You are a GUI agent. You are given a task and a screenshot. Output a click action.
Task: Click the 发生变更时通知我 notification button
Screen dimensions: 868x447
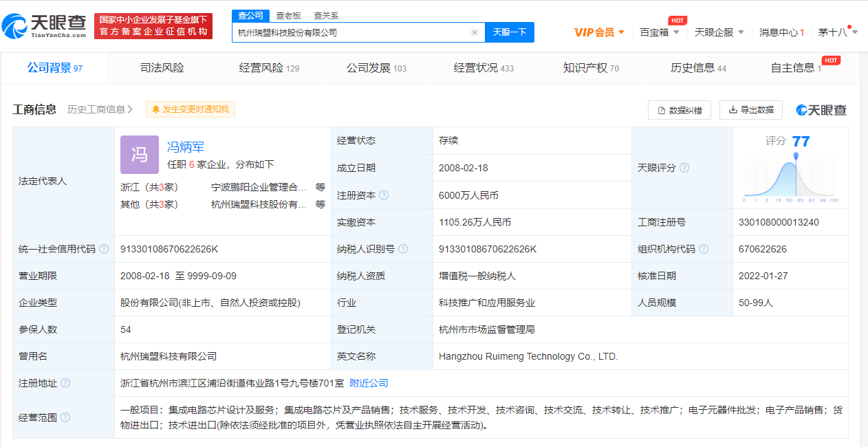(x=191, y=109)
